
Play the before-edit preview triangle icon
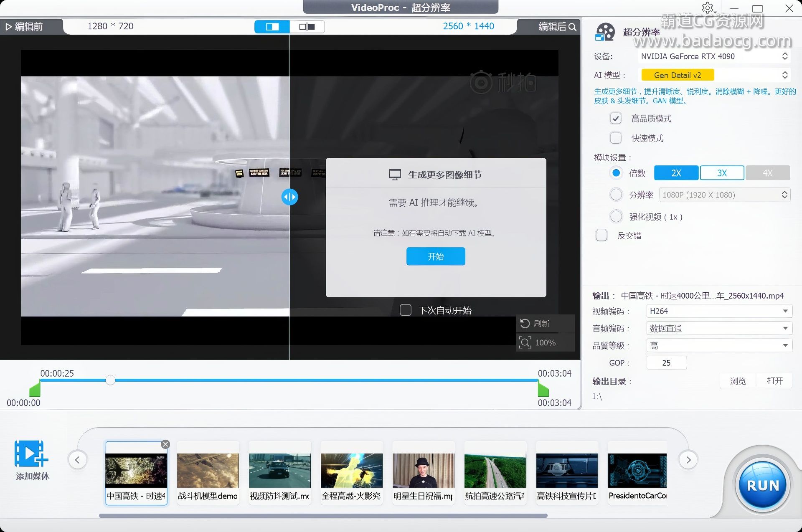8,27
